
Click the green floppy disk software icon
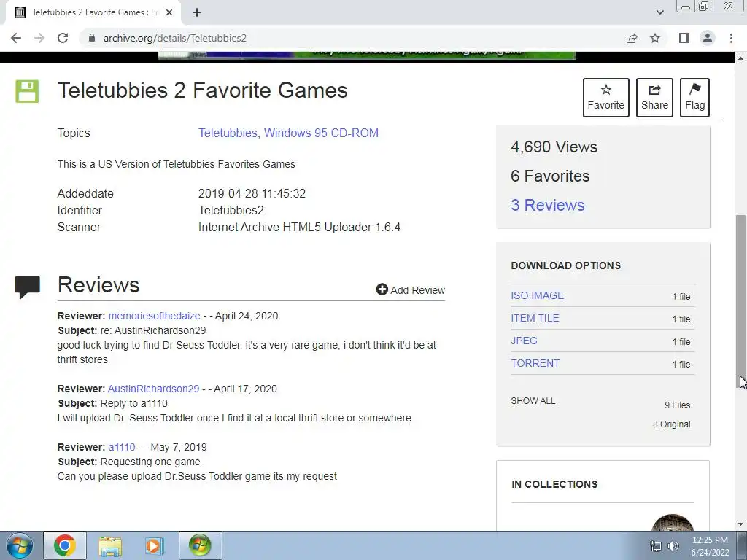27,91
